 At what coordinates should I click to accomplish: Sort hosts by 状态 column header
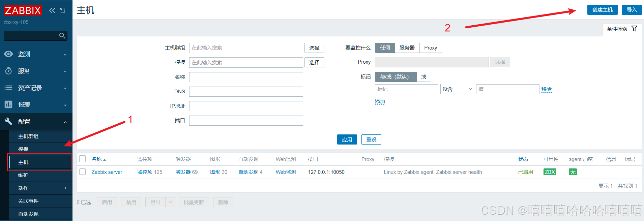pyautogui.click(x=523, y=159)
